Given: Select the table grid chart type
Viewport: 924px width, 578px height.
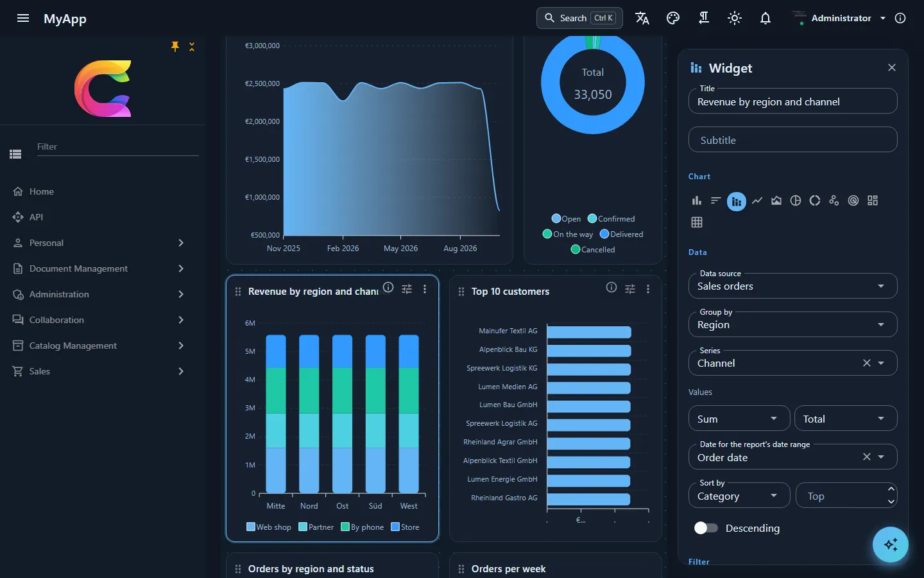Looking at the screenshot, I should [697, 222].
